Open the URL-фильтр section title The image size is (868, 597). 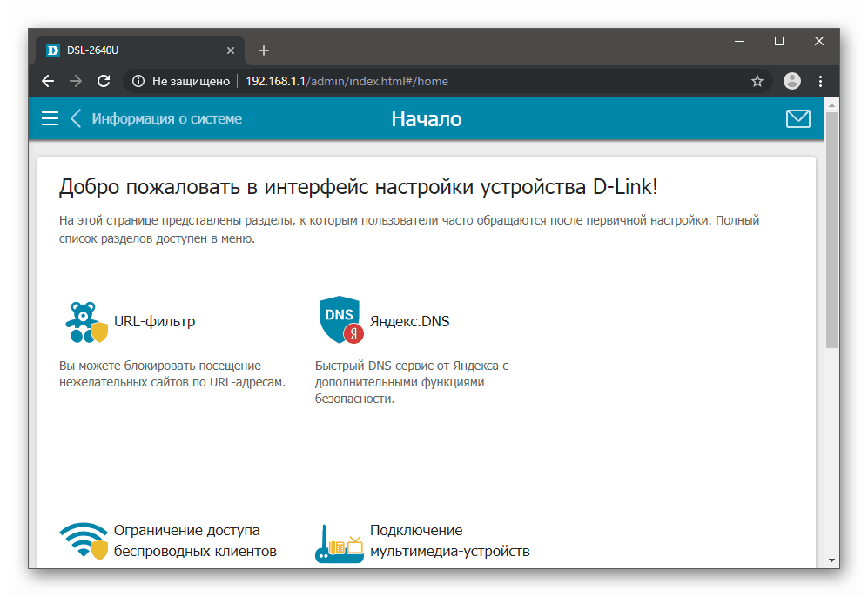pyautogui.click(x=154, y=321)
